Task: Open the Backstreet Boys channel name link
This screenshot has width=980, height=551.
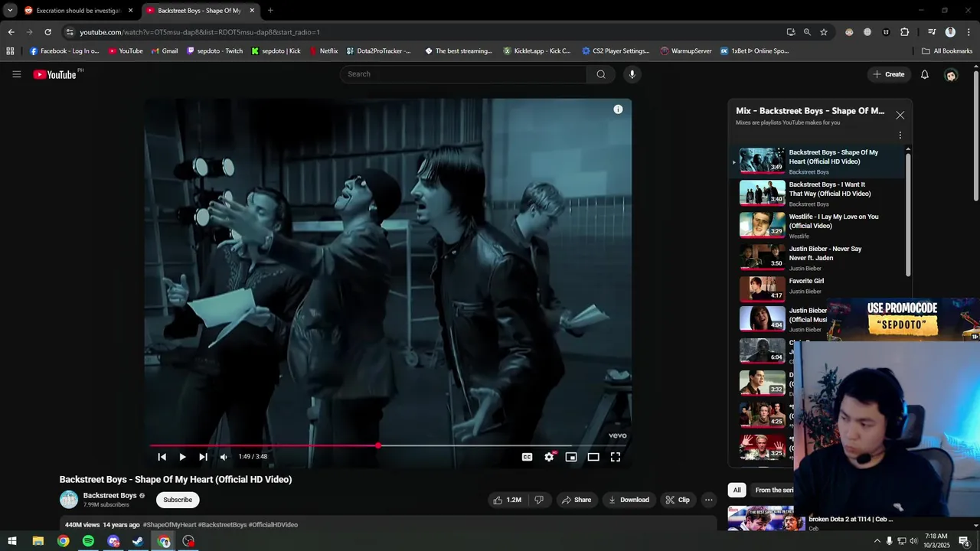Action: click(109, 495)
